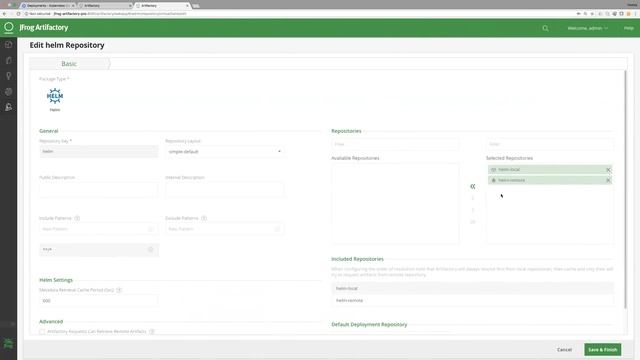Select helm-local in Selected Repositories
The height and width of the screenshot is (360, 640).
point(550,169)
